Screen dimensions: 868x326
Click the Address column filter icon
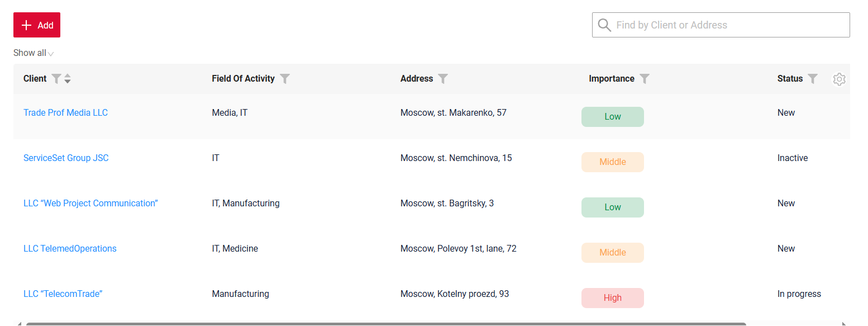443,79
